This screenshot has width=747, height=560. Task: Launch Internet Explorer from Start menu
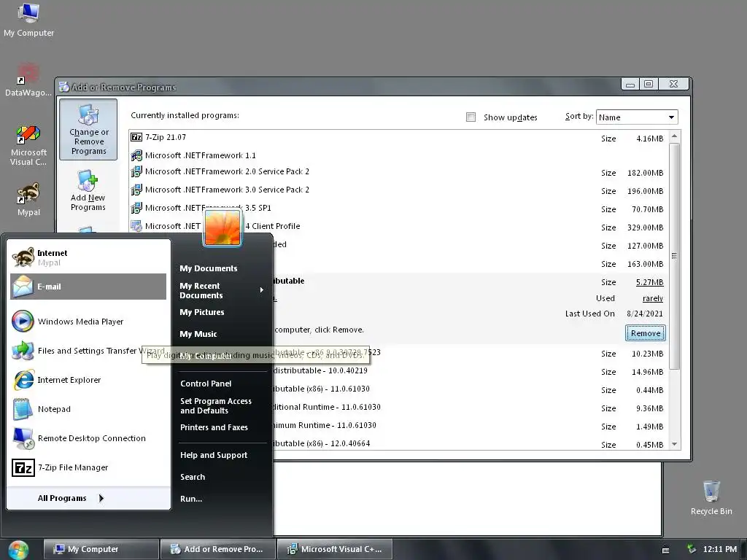tap(88, 380)
